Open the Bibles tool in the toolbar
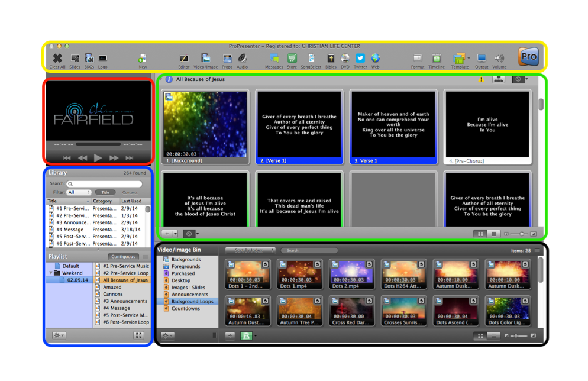 331,59
